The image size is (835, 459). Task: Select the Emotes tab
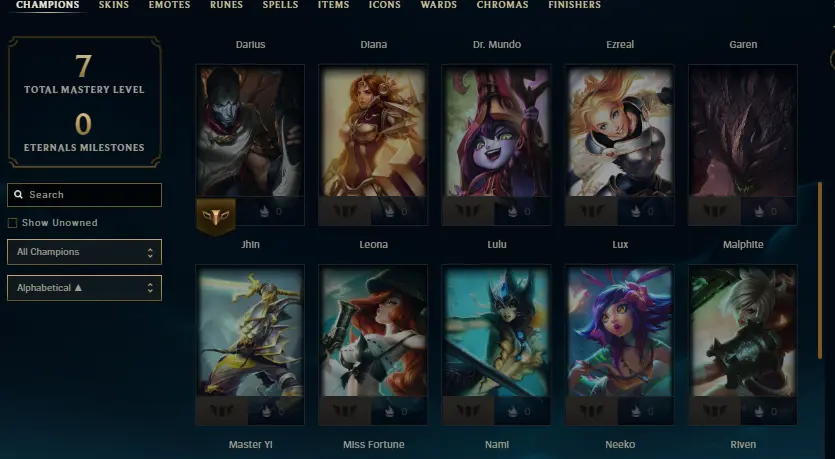pyautogui.click(x=169, y=5)
